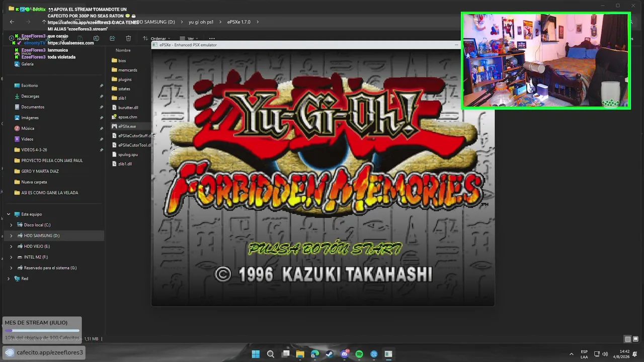Open taskbar Search

271,354
